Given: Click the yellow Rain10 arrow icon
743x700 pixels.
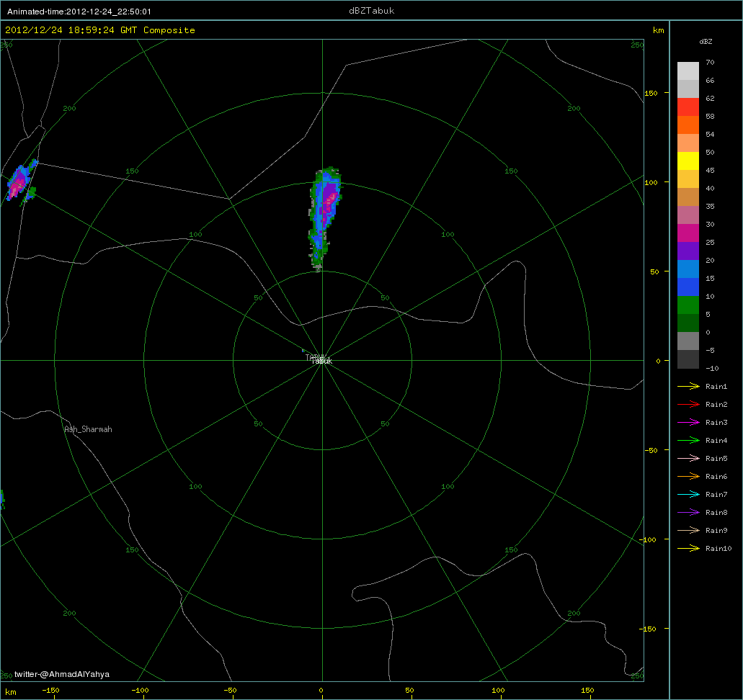Looking at the screenshot, I should pyautogui.click(x=688, y=549).
